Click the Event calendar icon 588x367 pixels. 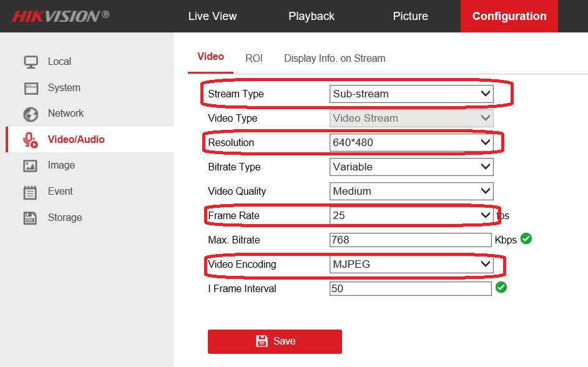pyautogui.click(x=31, y=192)
